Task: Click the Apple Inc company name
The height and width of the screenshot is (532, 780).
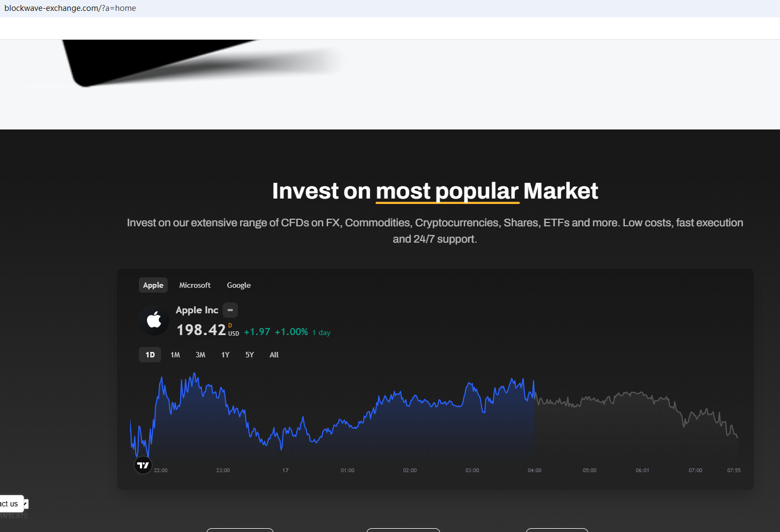Action: tap(197, 310)
